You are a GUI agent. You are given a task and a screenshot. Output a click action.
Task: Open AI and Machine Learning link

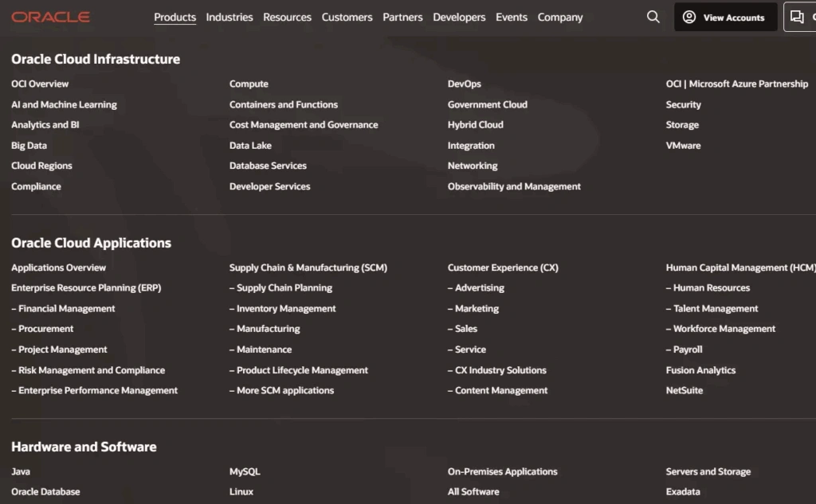tap(64, 104)
